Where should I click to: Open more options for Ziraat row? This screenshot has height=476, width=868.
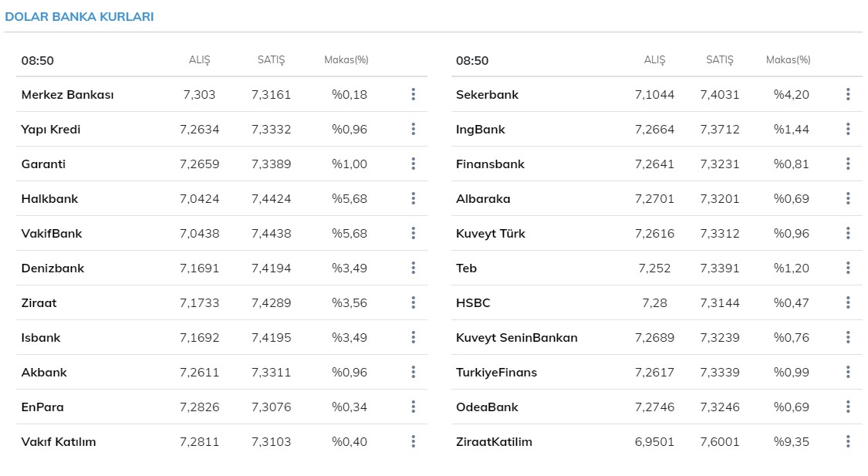pyautogui.click(x=414, y=302)
